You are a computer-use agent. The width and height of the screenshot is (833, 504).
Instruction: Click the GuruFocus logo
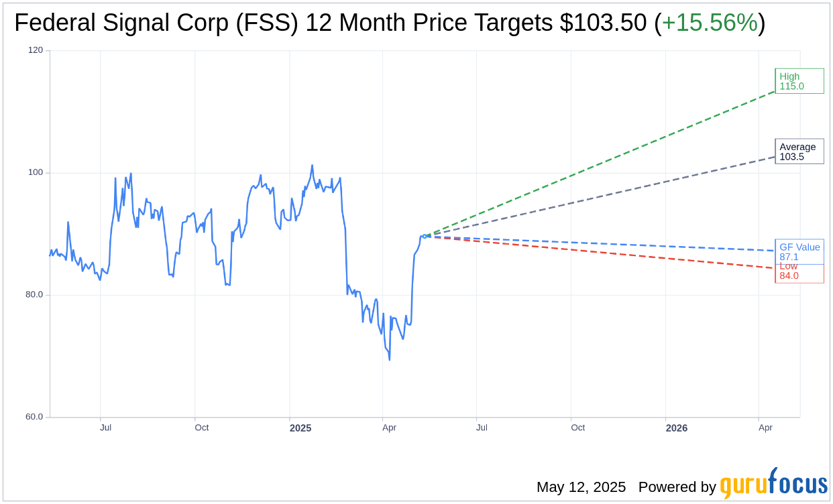[773, 485]
